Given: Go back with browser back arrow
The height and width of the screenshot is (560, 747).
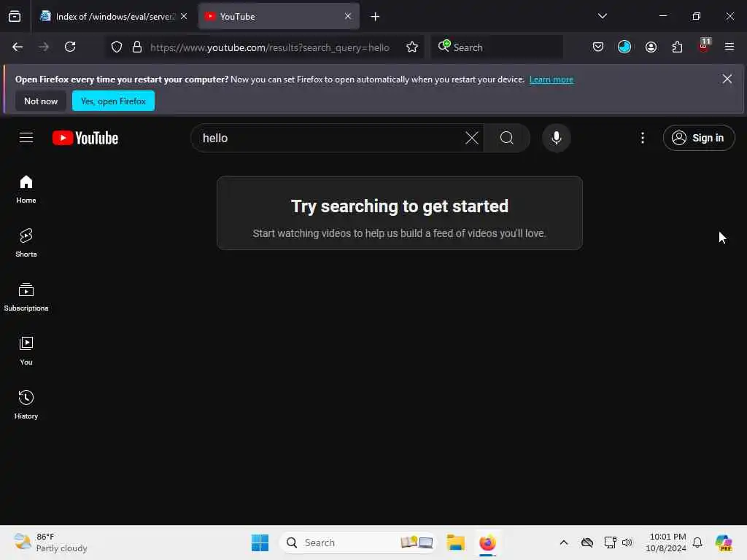Looking at the screenshot, I should tap(18, 47).
